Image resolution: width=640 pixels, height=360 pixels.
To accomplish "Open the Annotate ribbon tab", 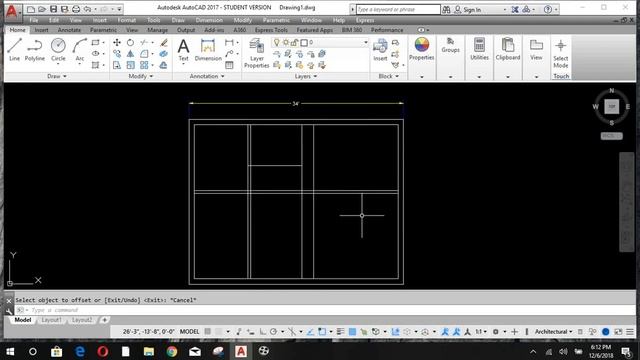I will (x=69, y=30).
